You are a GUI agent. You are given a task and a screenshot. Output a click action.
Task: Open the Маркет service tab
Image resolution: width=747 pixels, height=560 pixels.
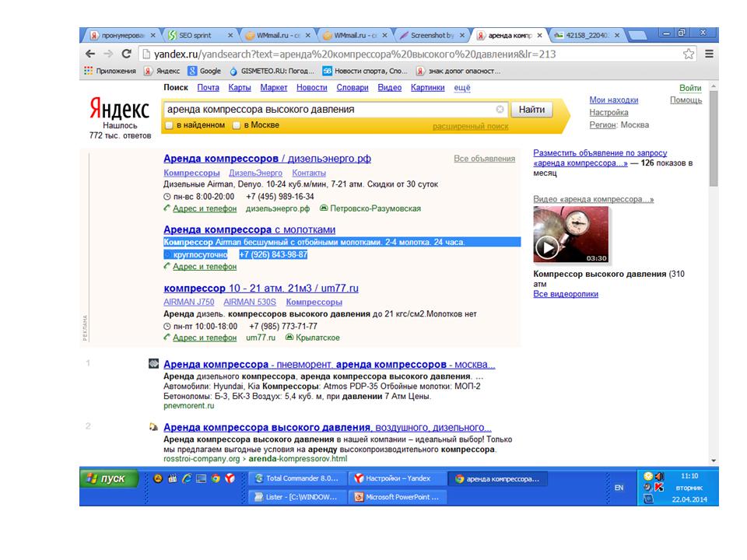click(274, 88)
